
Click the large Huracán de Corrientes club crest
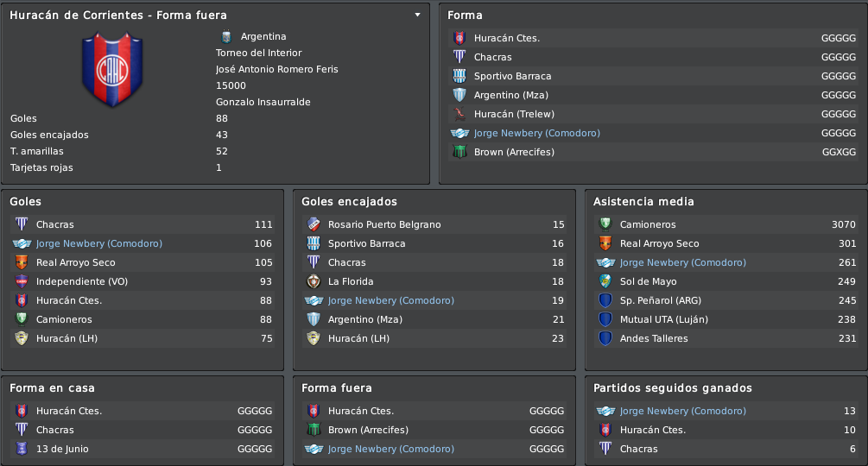pyautogui.click(x=112, y=69)
